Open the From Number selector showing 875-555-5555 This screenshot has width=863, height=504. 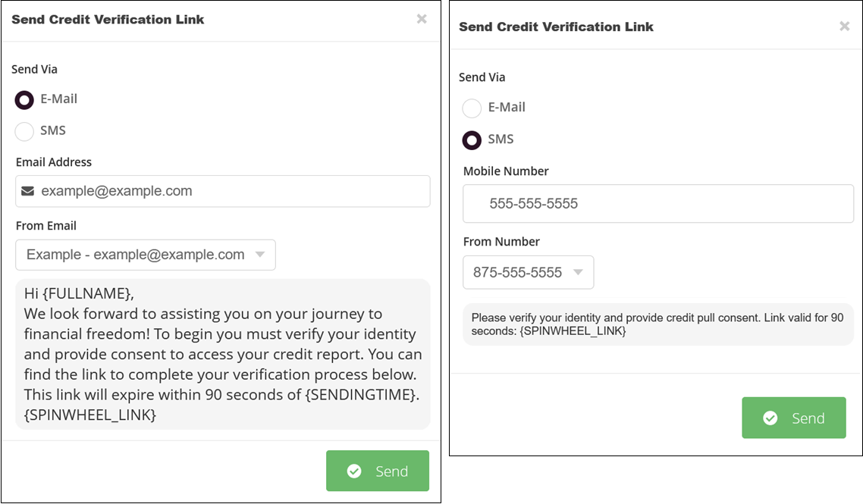pos(528,272)
